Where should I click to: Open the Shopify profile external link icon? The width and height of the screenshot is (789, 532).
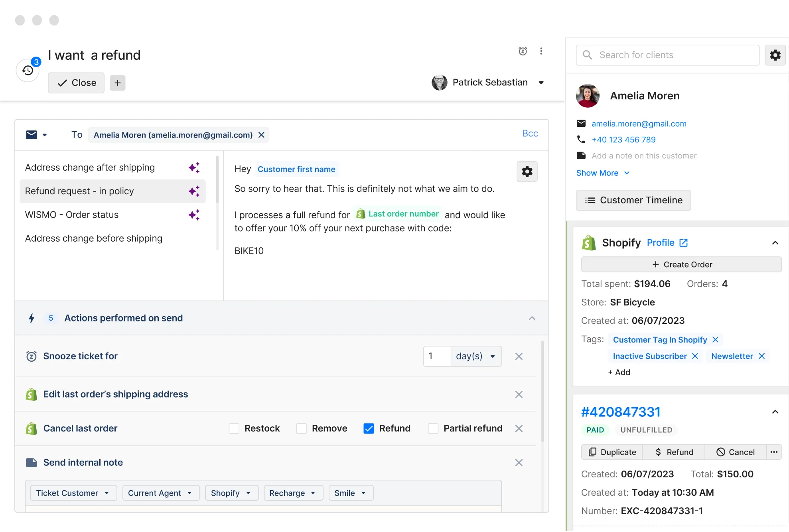tap(683, 243)
